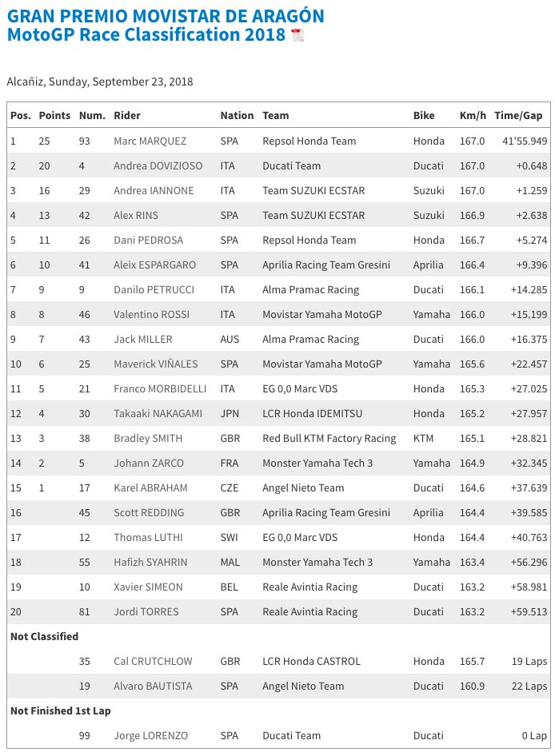Screen dimensions: 555x756
Task: Click the 'Pos.' column header
Action: (x=21, y=115)
